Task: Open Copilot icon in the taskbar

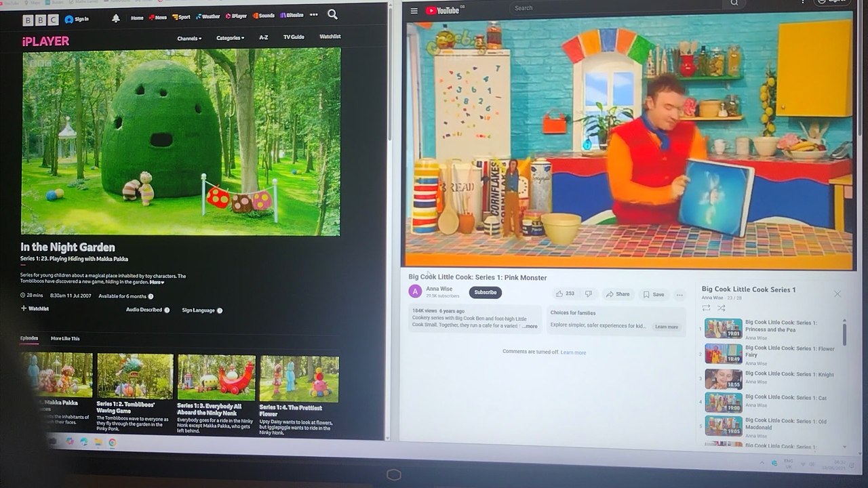Action: 70,441
